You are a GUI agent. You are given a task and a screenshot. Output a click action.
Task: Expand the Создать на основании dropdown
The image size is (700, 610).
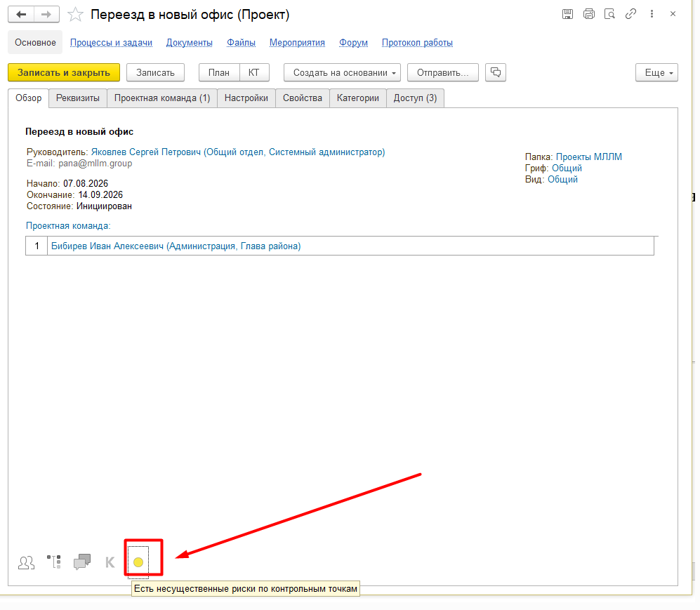[x=342, y=73]
